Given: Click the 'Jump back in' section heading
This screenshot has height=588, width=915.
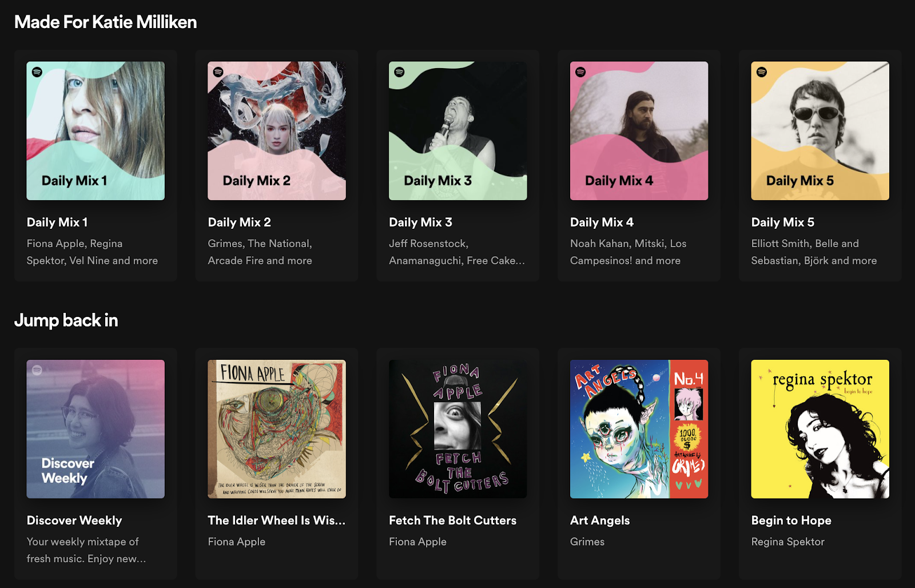Looking at the screenshot, I should [x=66, y=320].
